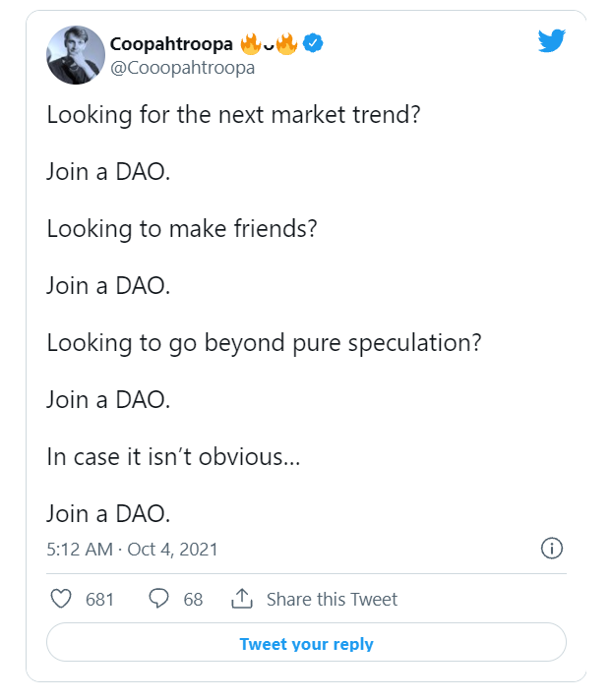The width and height of the screenshot is (612, 700).
Task: Click the first fire emoji beside Coopahtroopa
Action: (x=251, y=43)
